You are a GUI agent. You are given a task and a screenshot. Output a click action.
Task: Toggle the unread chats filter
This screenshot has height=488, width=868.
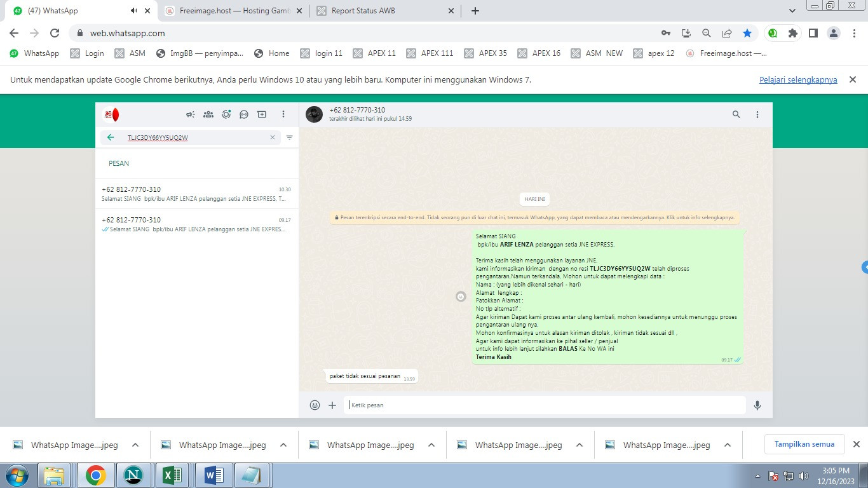(x=290, y=137)
